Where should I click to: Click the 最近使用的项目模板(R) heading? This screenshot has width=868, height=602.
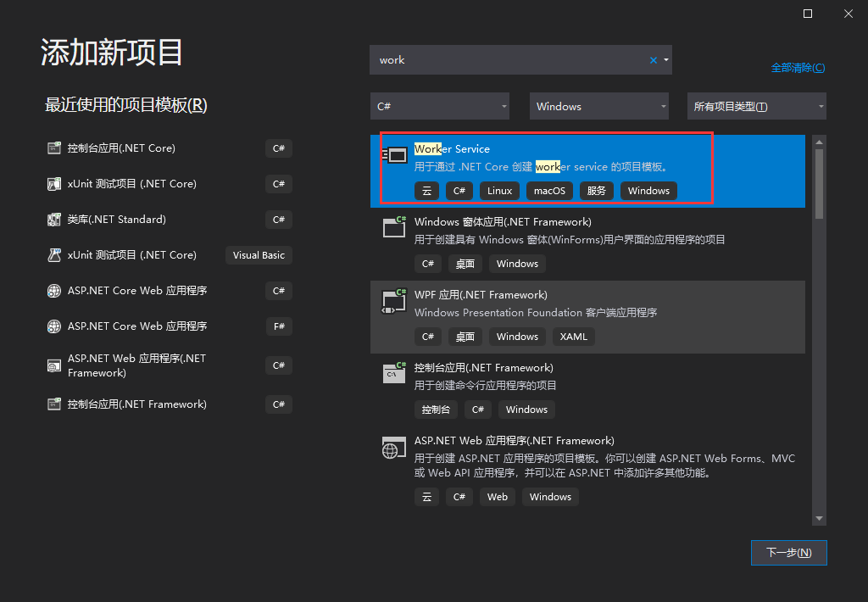pos(125,105)
